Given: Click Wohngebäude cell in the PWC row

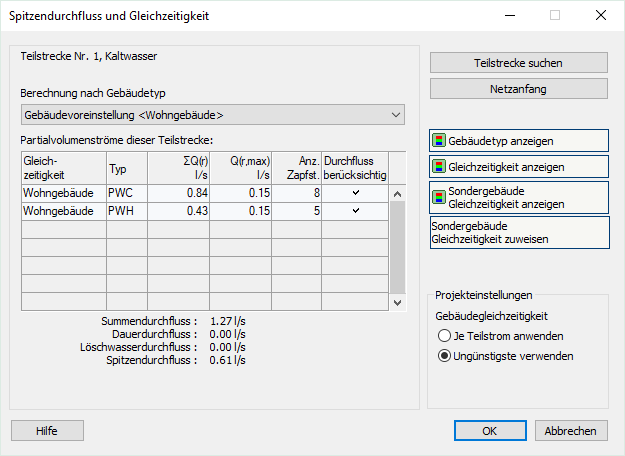Looking at the screenshot, I should point(64,193).
